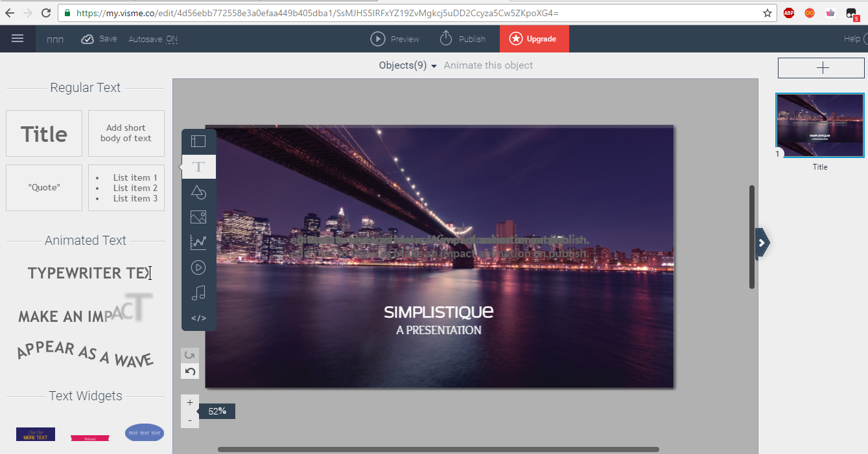Screen dimensions: 868x454
Task: Open the Video media icon
Action: coord(198,267)
